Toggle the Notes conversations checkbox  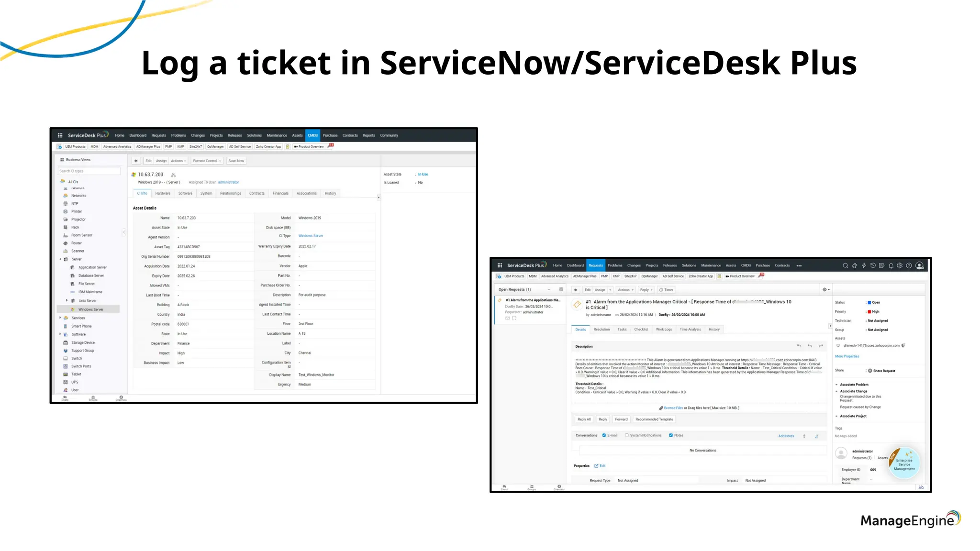coord(671,435)
